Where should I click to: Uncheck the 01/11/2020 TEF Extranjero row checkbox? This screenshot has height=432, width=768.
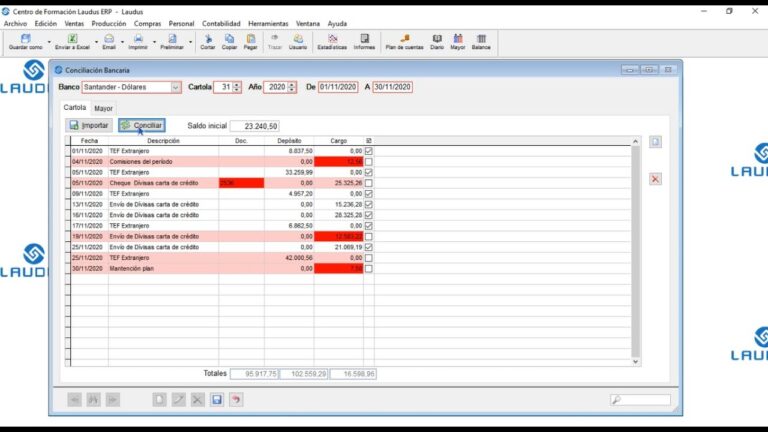(x=369, y=151)
